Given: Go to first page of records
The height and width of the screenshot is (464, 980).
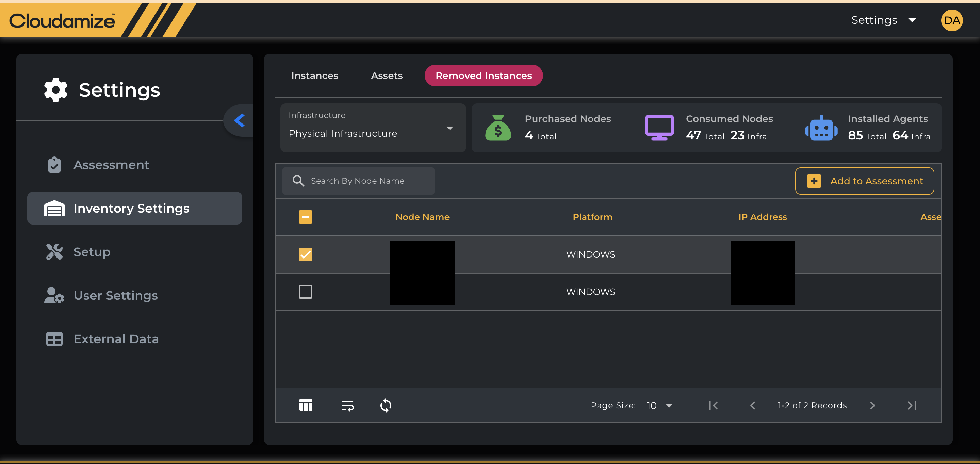Looking at the screenshot, I should tap(713, 405).
